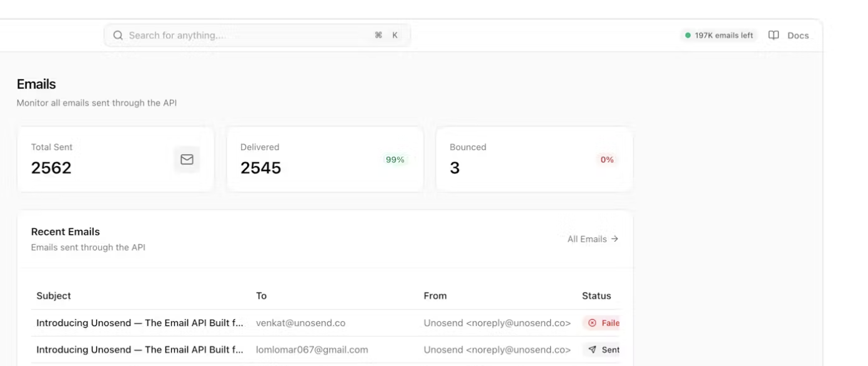Click the paper plane Sent icon
The width and height of the screenshot is (868, 366).
point(593,350)
